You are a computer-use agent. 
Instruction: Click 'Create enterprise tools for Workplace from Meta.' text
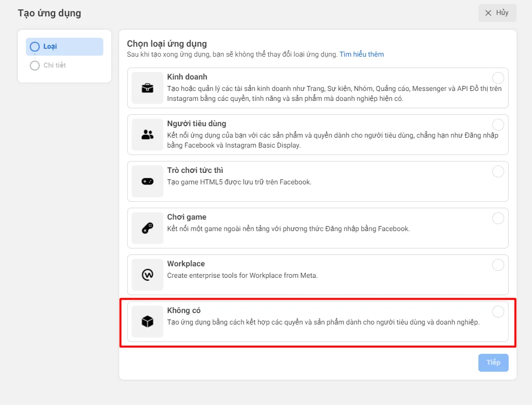coord(242,275)
